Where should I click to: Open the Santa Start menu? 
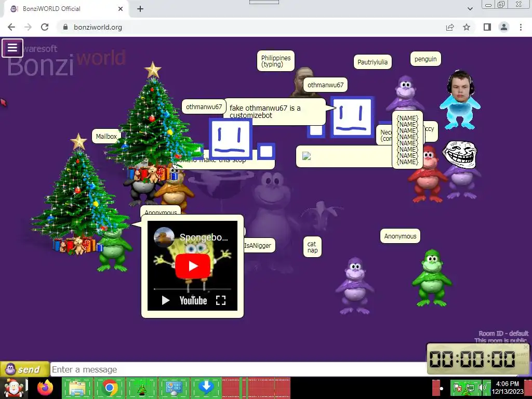pyautogui.click(x=14, y=388)
